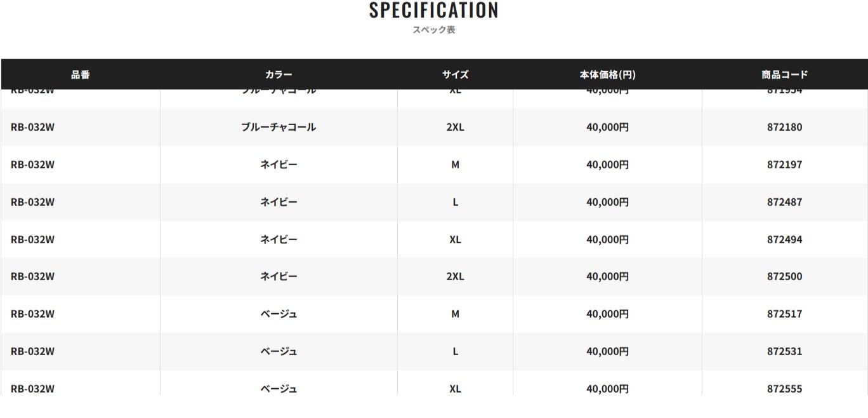The height and width of the screenshot is (418, 868).
Task: Select RB-032W in the ネイビー 2XL row
Action: click(x=33, y=276)
